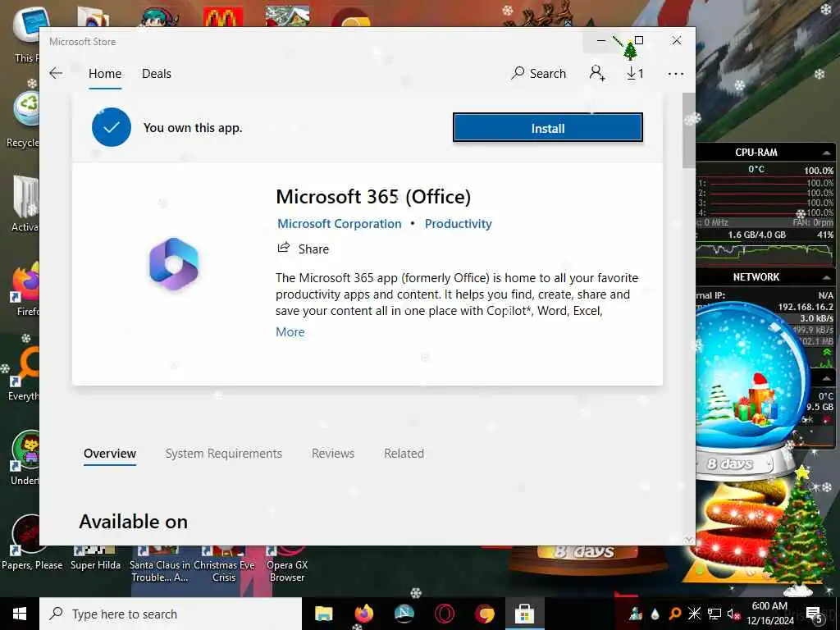Open the three-dot See more menu
The image size is (840, 630).
click(676, 73)
